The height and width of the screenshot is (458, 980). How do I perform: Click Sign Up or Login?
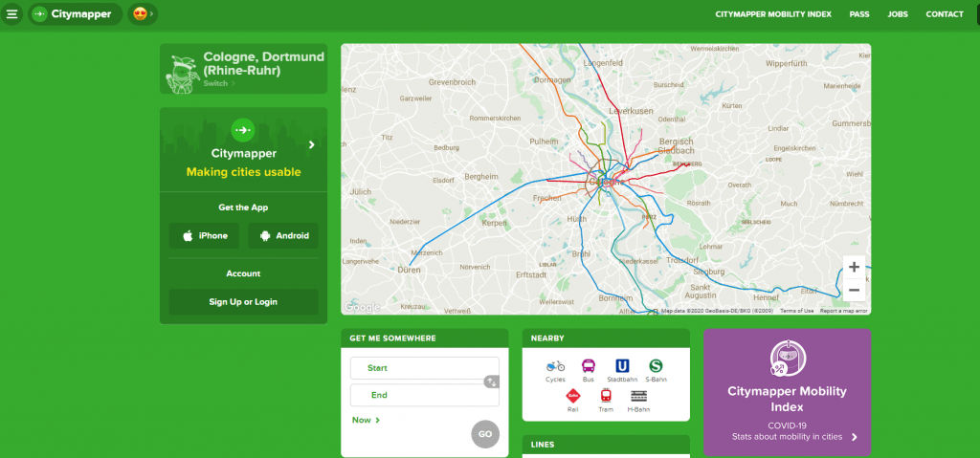243,302
